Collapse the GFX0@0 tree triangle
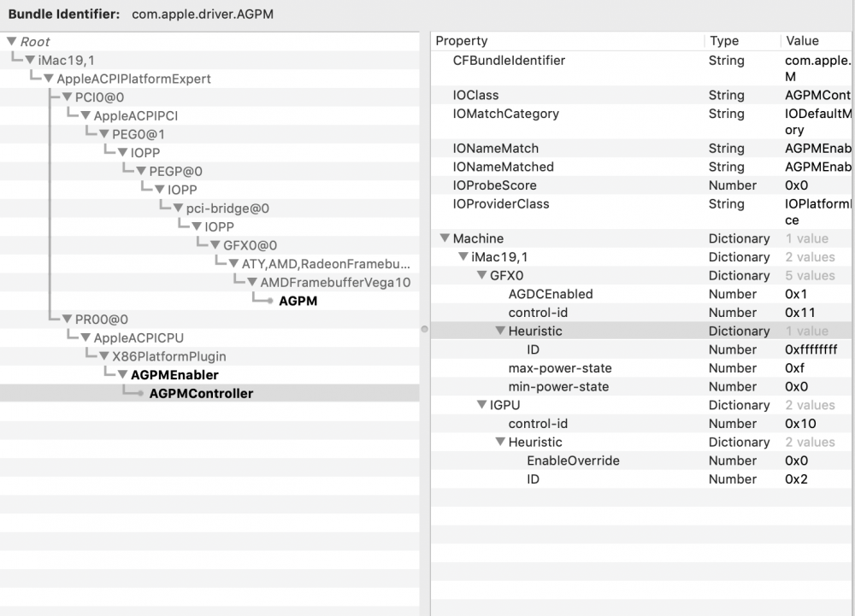The height and width of the screenshot is (616, 855). pos(215,245)
